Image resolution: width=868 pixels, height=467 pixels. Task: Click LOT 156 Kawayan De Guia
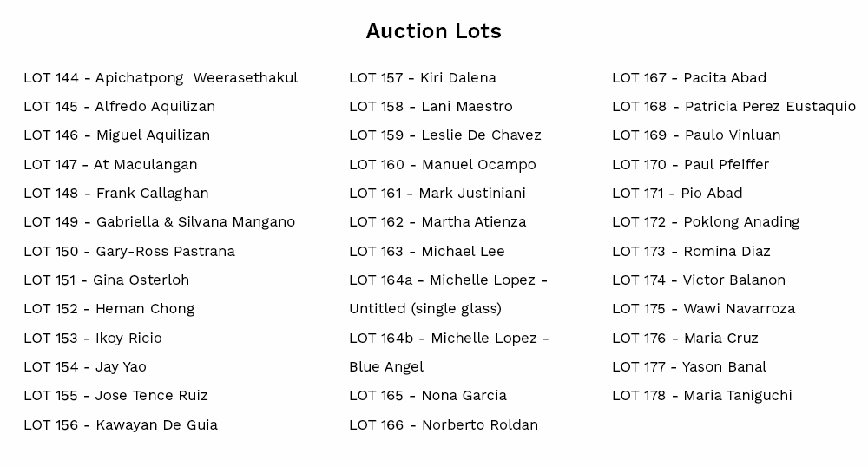(x=121, y=425)
